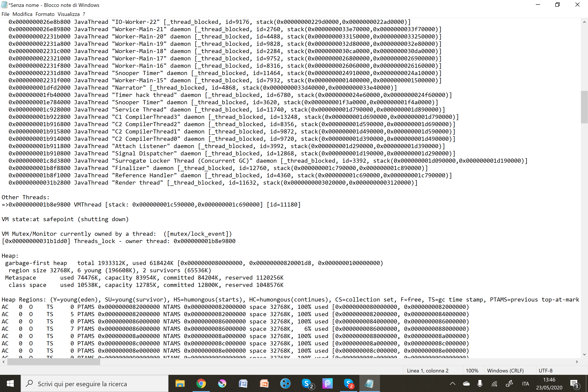Click the microphone icon in system tray
Screen dimensions: 588x392
[x=480, y=383]
